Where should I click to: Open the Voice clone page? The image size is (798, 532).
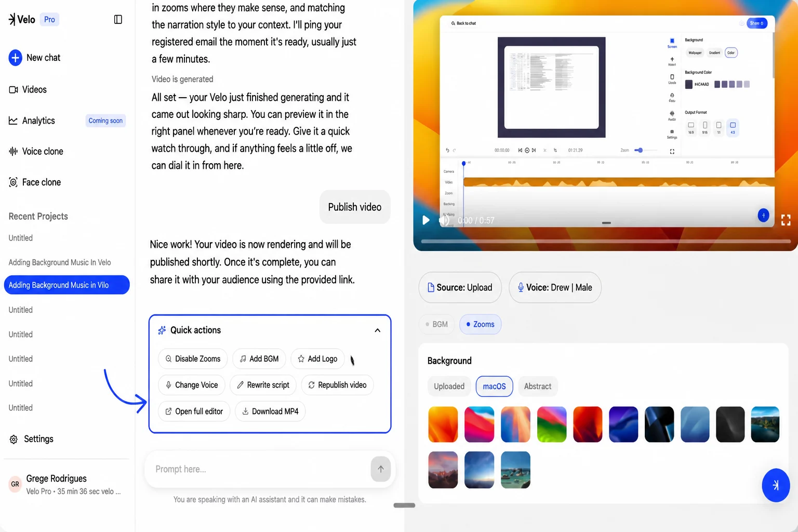(36, 151)
